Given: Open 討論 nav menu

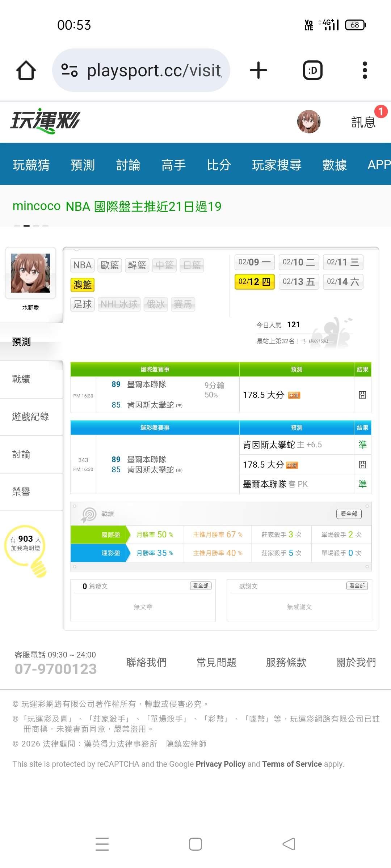Looking at the screenshot, I should [128, 165].
